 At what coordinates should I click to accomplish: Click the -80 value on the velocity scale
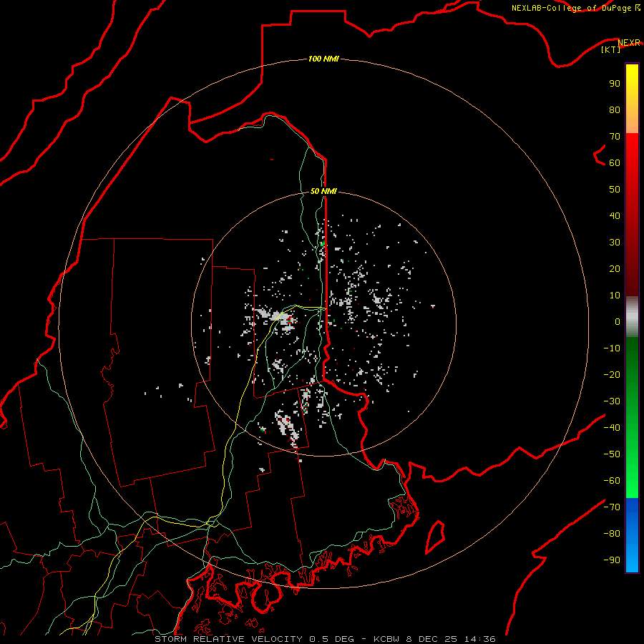click(612, 534)
